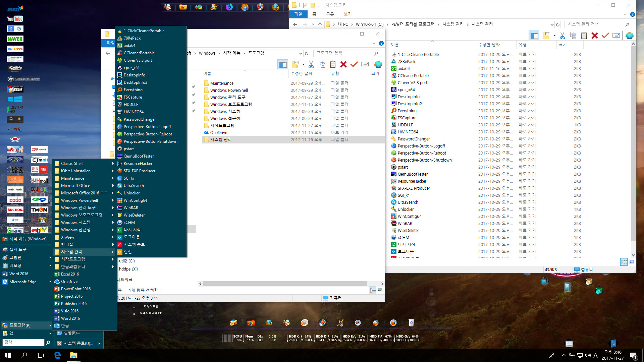Click the orange checkmark icon in right Explorer toolbar
Screen dimensions: 644x362
tap(605, 36)
